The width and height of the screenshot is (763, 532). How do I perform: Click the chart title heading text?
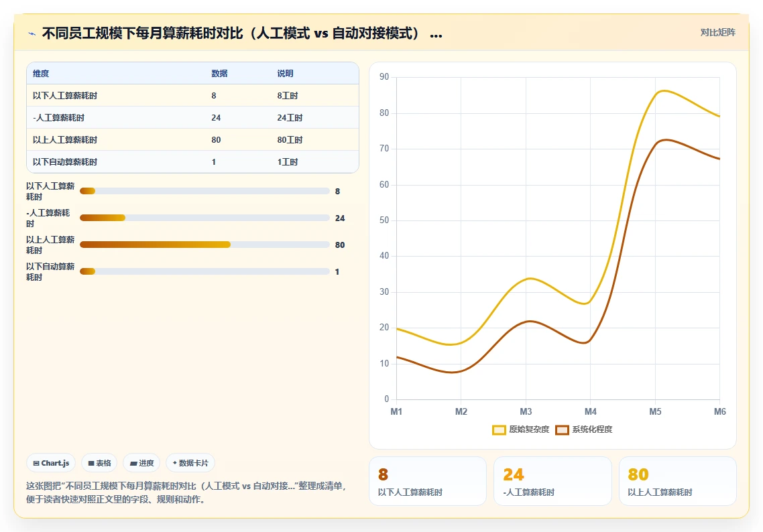pos(242,34)
